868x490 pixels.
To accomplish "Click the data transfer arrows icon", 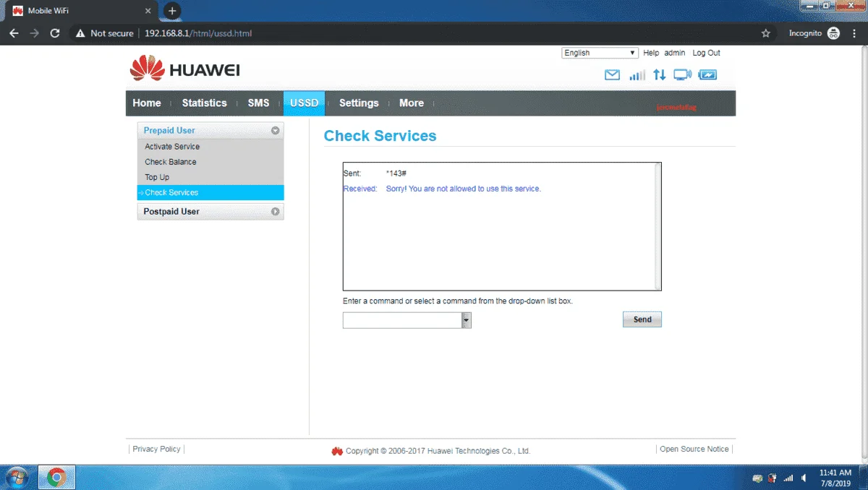I will point(659,74).
